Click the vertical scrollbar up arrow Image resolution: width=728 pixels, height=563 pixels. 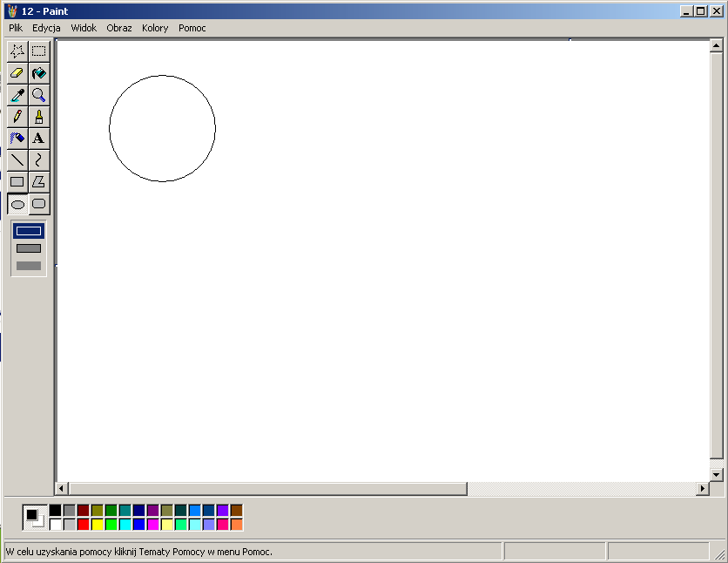[716, 45]
